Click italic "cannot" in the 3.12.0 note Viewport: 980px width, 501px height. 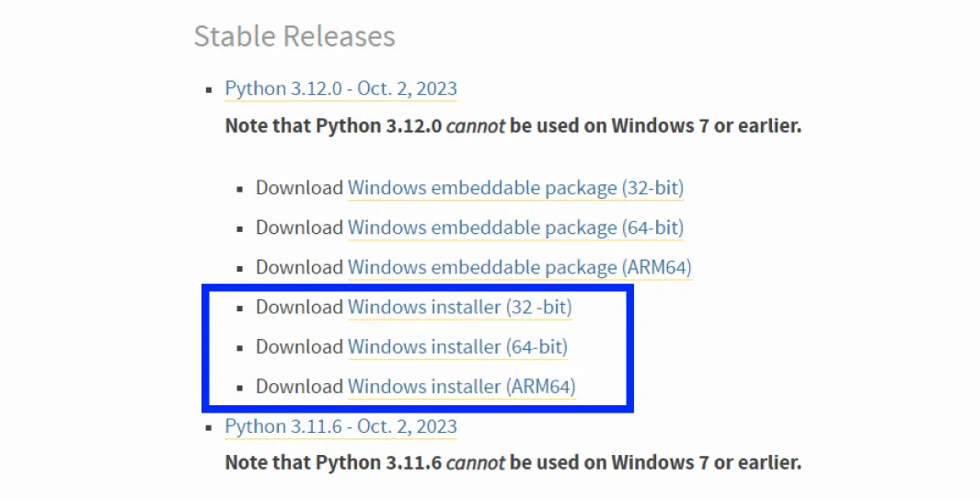click(x=475, y=125)
